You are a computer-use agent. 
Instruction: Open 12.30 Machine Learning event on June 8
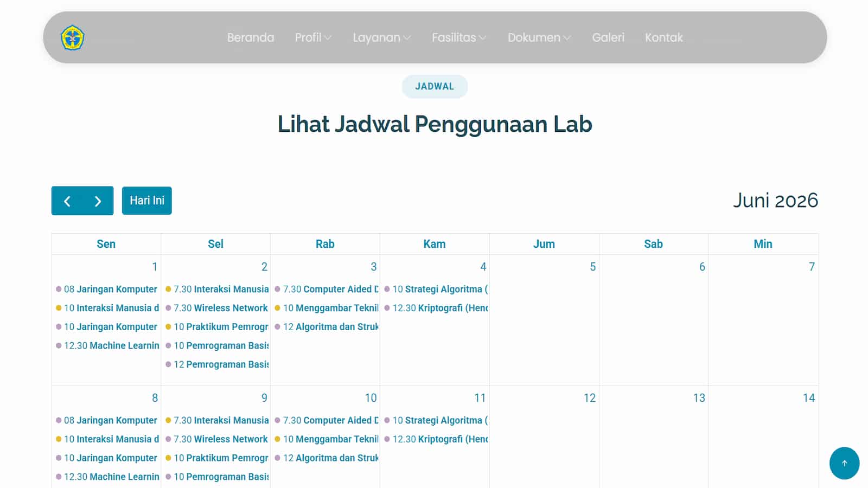107,477
